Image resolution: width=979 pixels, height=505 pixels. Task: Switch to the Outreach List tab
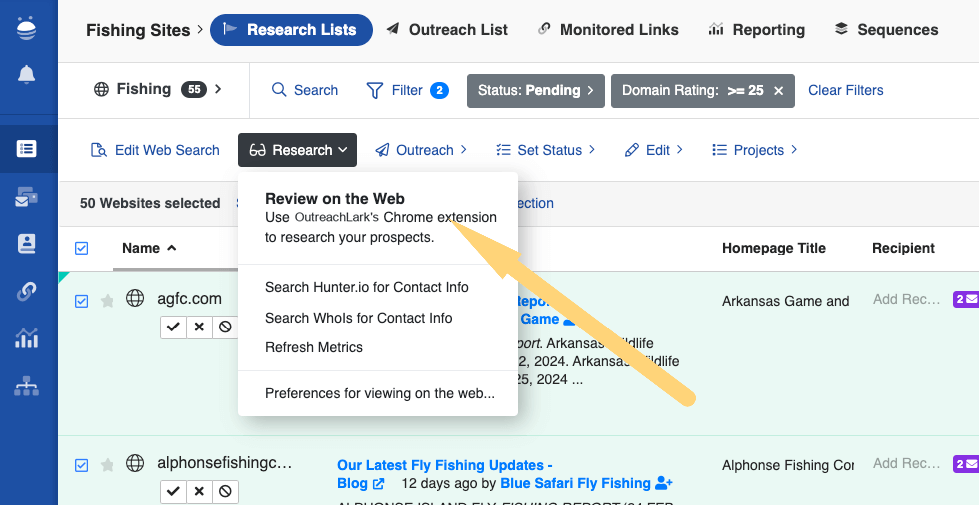coord(447,30)
